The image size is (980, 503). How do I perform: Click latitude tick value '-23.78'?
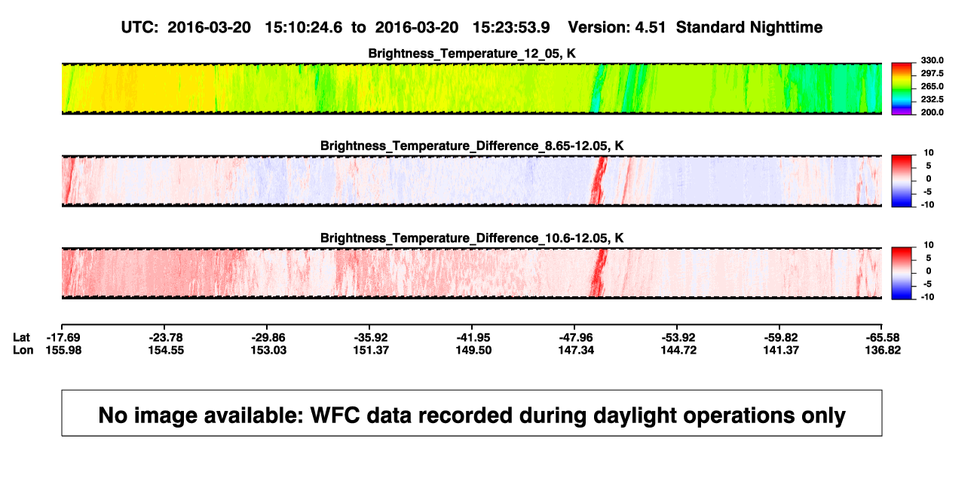(x=165, y=337)
